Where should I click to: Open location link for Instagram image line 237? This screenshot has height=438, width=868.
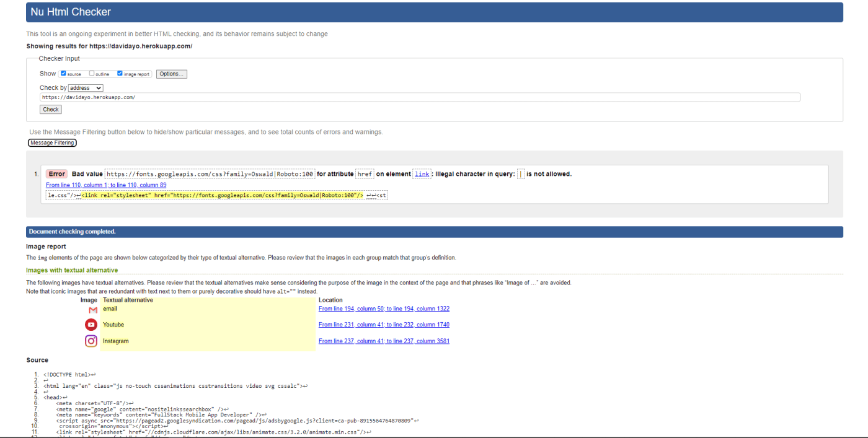coord(384,341)
